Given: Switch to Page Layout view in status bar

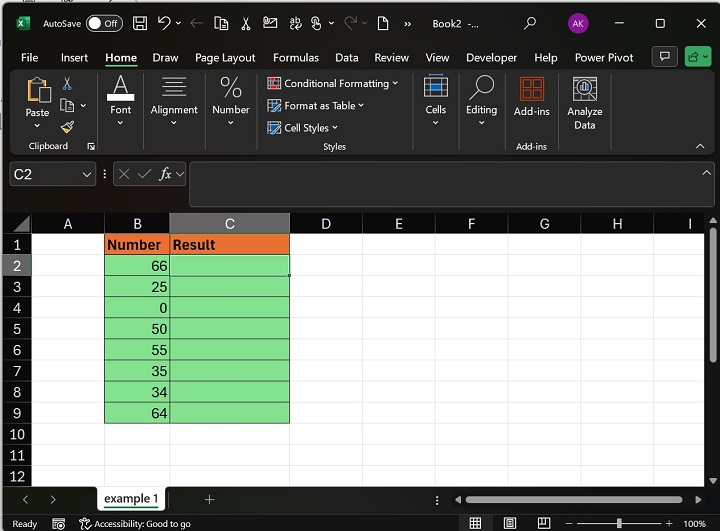Looking at the screenshot, I should [511, 523].
